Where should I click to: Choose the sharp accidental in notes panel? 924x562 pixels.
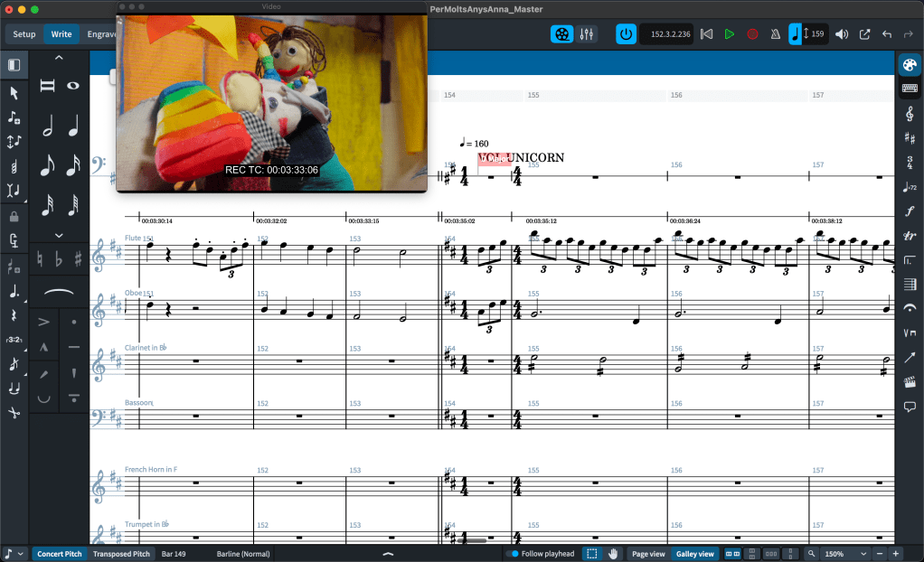pos(79,259)
